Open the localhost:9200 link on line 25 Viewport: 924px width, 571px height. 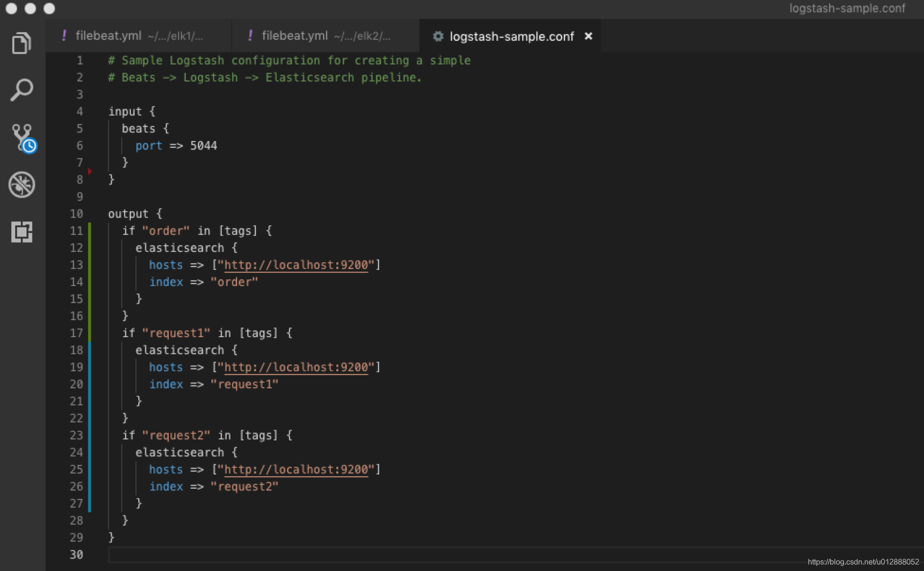296,469
